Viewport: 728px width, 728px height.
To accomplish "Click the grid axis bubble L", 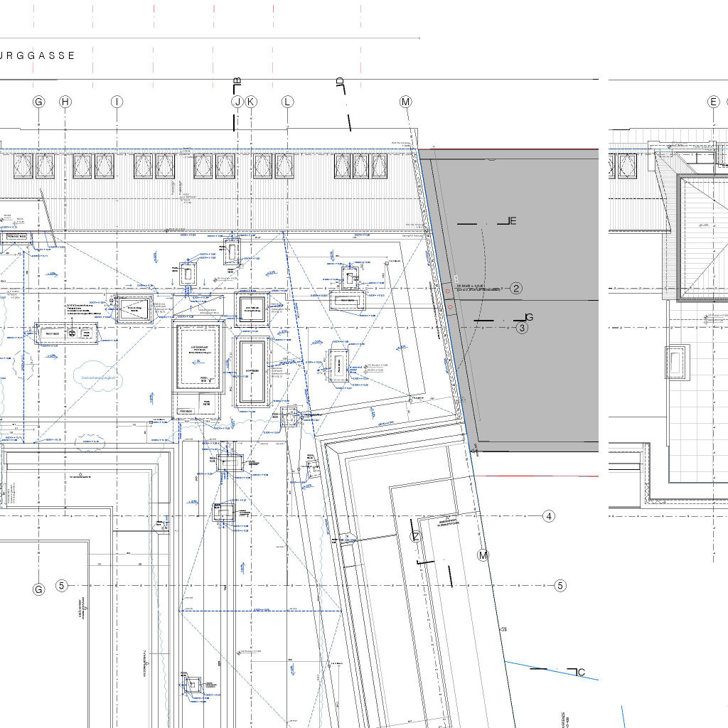I will (x=287, y=102).
